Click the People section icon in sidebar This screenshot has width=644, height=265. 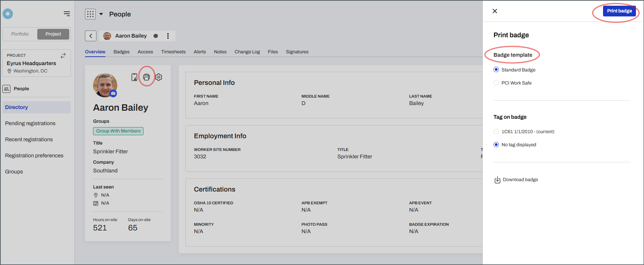6,89
